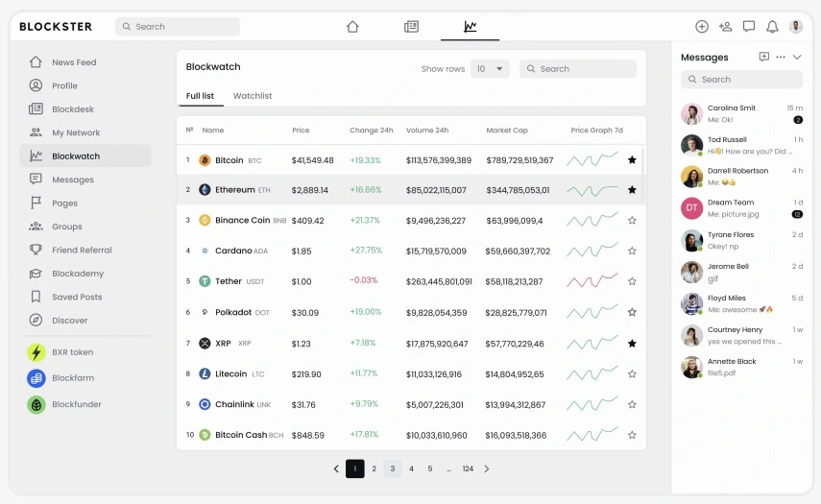
Task: Open the Show rows dropdown
Action: [490, 68]
